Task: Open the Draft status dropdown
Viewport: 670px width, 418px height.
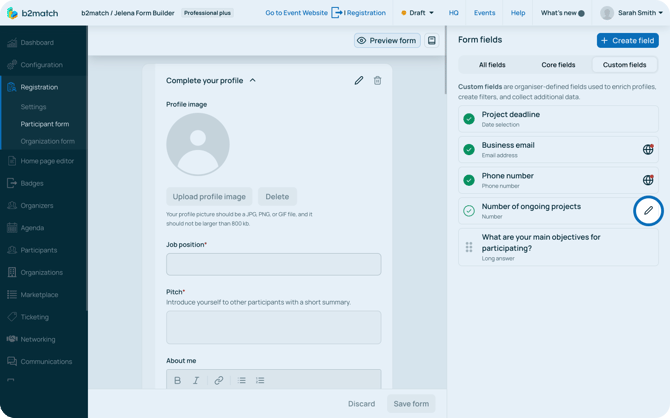Action: point(417,13)
